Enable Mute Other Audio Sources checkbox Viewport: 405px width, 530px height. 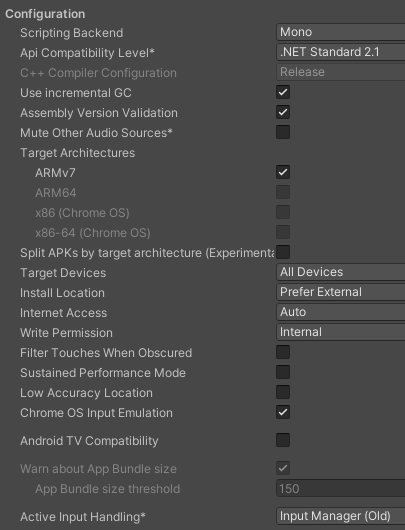(x=283, y=132)
